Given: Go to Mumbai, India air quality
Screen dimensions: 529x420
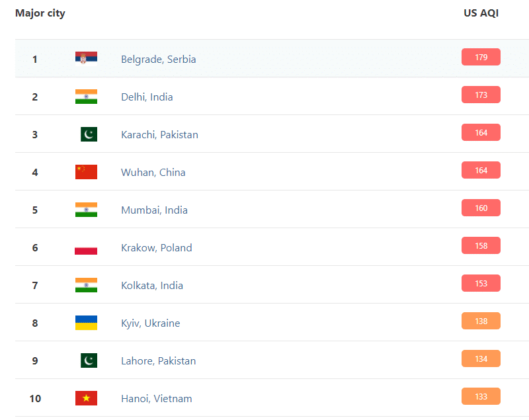Looking at the screenshot, I should pos(154,210).
